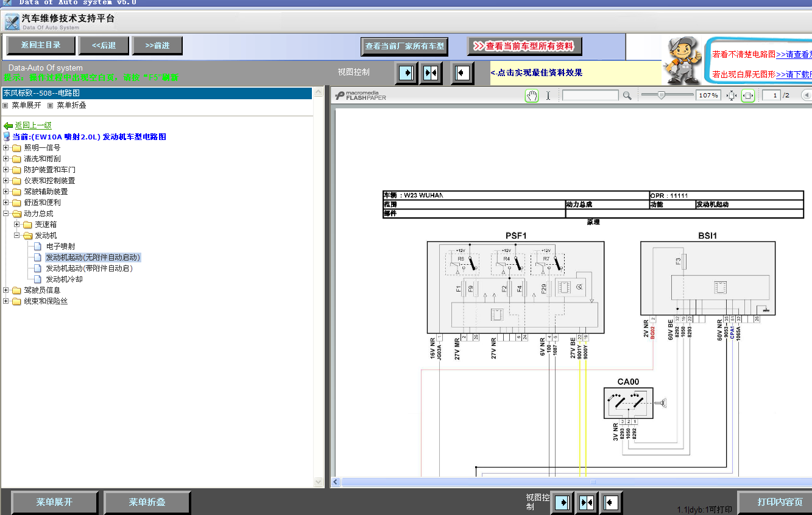Click top 视图控制 button with left-pointing arrow
This screenshot has width=812, height=515.
pos(462,73)
